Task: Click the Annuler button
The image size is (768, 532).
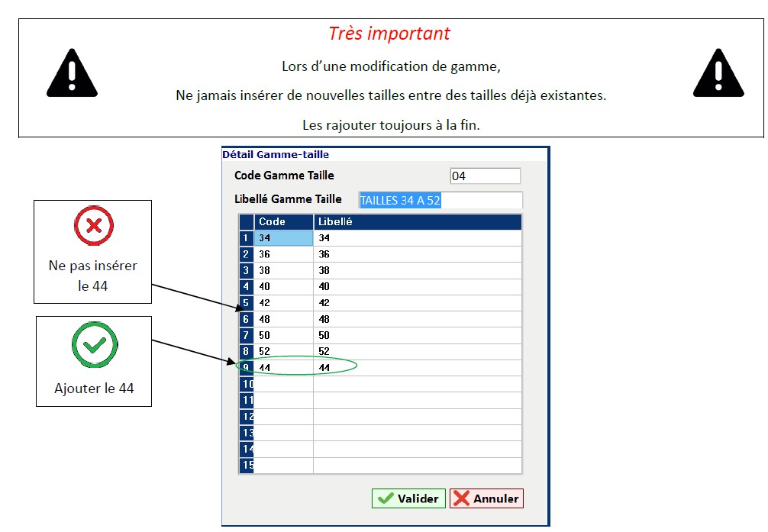Action: coord(486,498)
